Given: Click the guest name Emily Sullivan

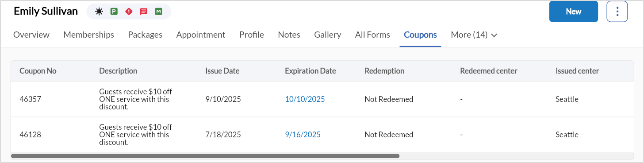Looking at the screenshot, I should pyautogui.click(x=46, y=12).
